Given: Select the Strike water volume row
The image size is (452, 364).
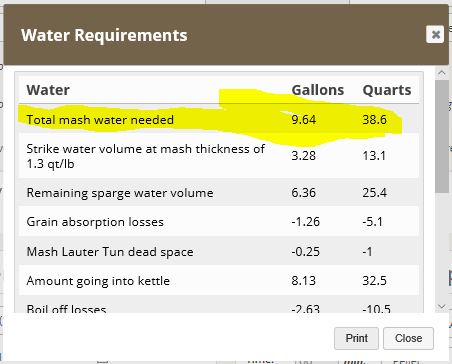Looking at the screenshot, I should (219, 156).
